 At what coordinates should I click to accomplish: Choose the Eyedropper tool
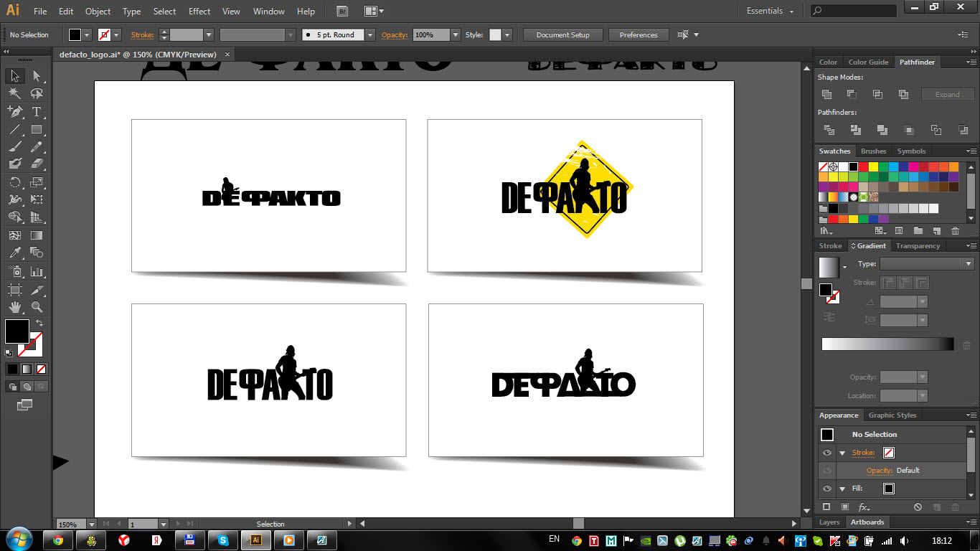pyautogui.click(x=14, y=253)
